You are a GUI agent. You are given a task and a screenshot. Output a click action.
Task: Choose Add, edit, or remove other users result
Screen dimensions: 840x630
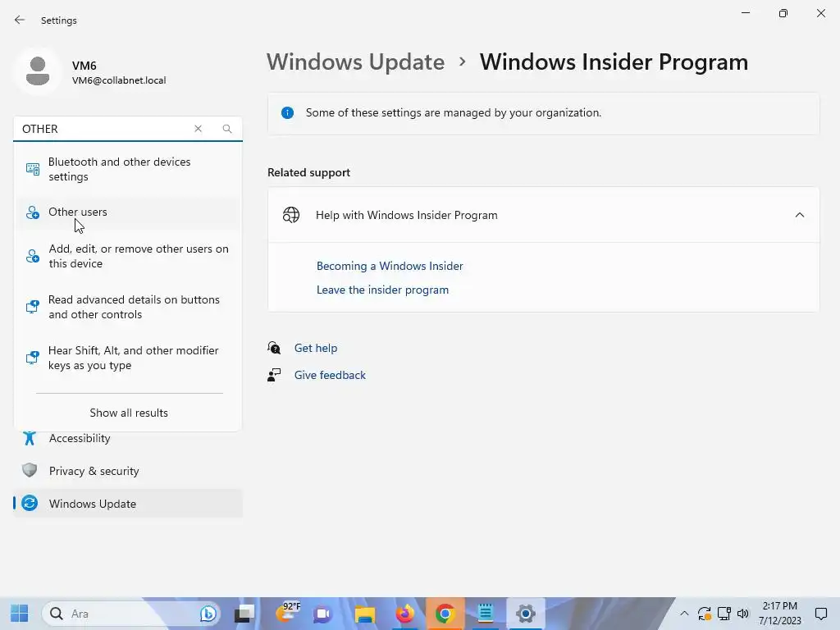[x=127, y=256]
